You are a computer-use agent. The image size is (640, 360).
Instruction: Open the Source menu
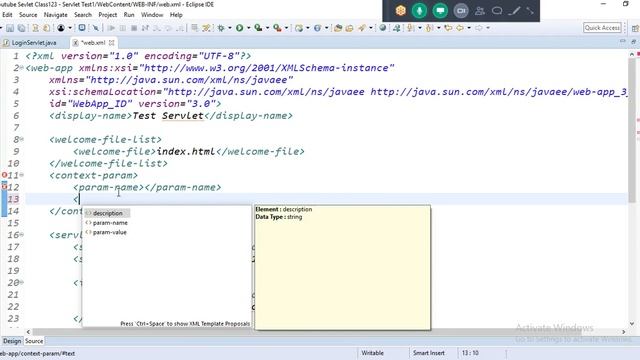(28, 15)
